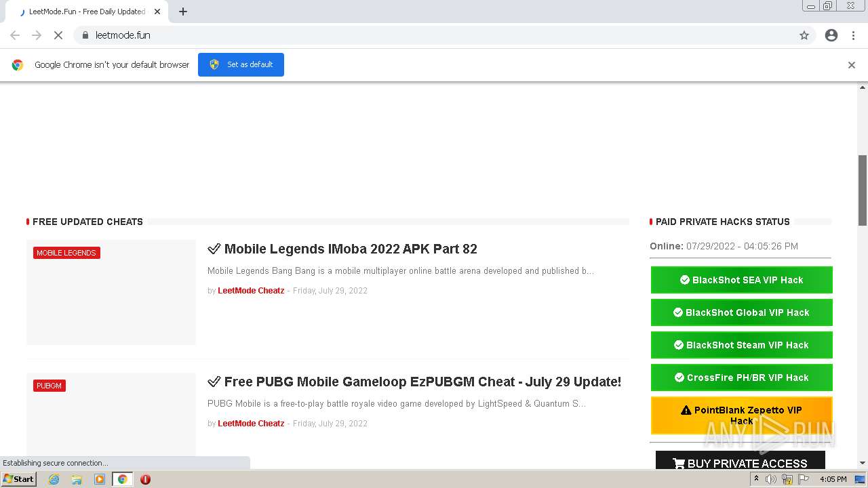Viewport: 868px width, 488px height.
Task: Open the taskbar clock showing 4:05 PM
Action: 833,479
